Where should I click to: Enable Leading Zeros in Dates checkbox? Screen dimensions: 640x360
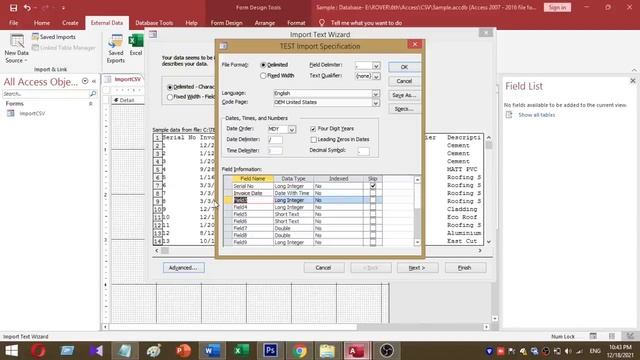point(313,140)
